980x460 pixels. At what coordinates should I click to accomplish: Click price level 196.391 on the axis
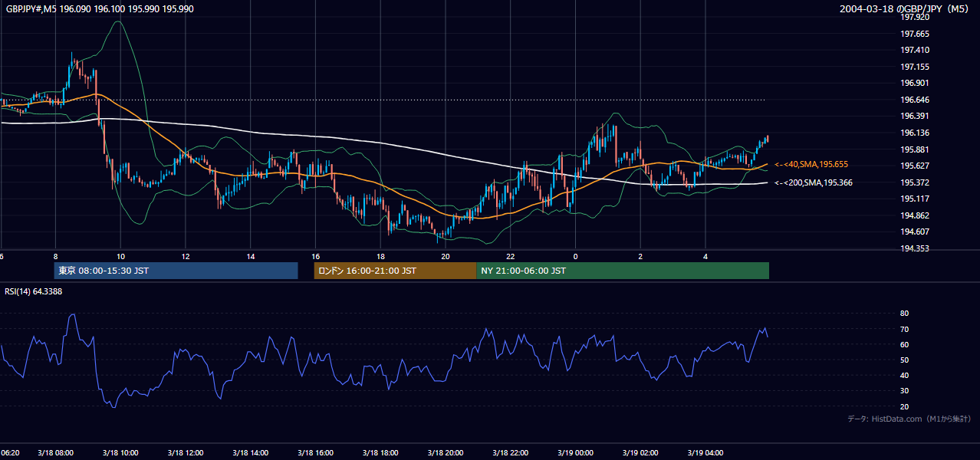click(x=915, y=117)
